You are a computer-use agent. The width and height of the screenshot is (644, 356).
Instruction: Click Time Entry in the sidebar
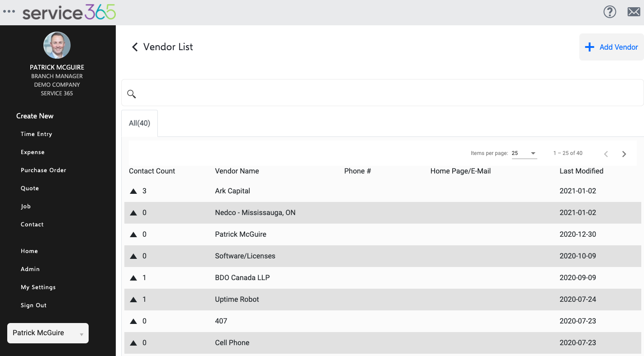click(x=36, y=134)
